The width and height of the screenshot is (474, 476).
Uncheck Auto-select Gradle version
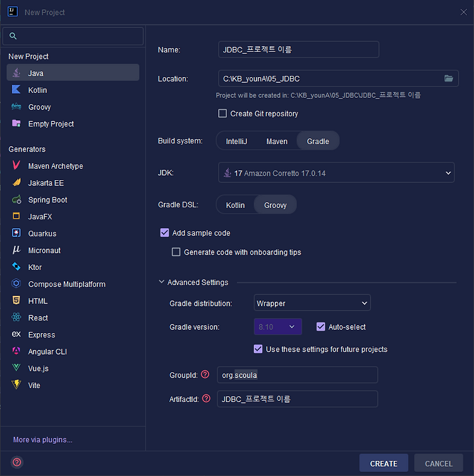coord(321,327)
